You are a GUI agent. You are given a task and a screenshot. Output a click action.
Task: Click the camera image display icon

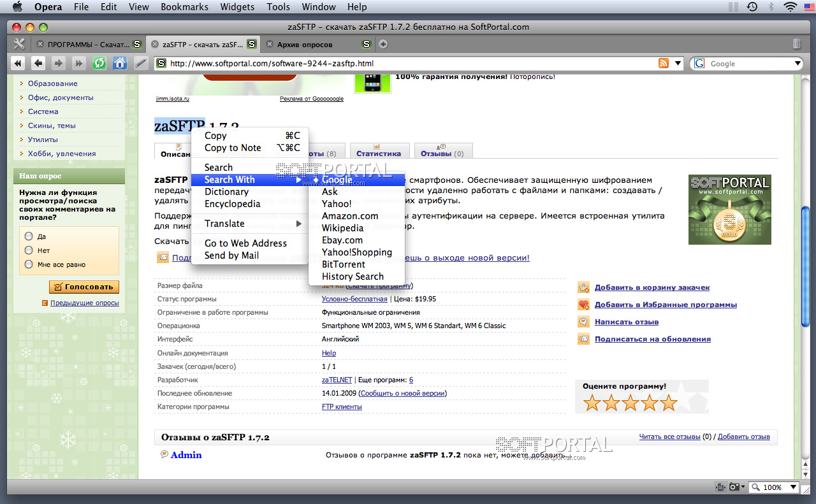[x=734, y=487]
